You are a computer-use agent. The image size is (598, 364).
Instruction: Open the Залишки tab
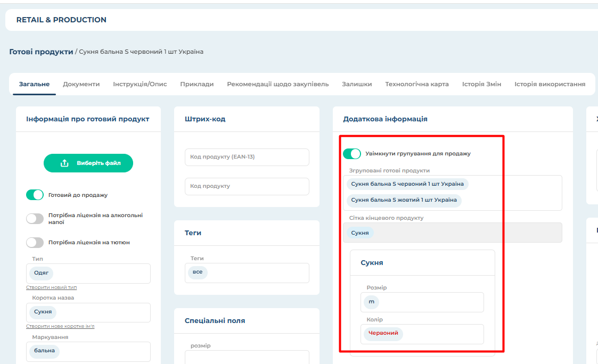357,84
